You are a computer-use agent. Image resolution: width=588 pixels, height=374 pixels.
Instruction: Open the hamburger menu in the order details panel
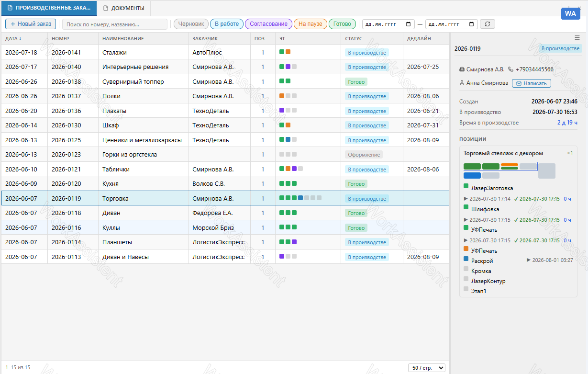577,37
